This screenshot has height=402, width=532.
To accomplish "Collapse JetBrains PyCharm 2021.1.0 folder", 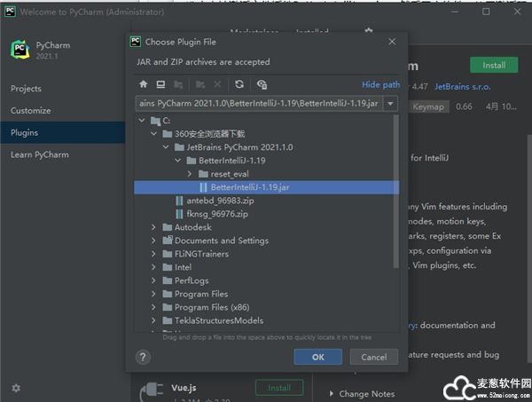I will [x=166, y=147].
